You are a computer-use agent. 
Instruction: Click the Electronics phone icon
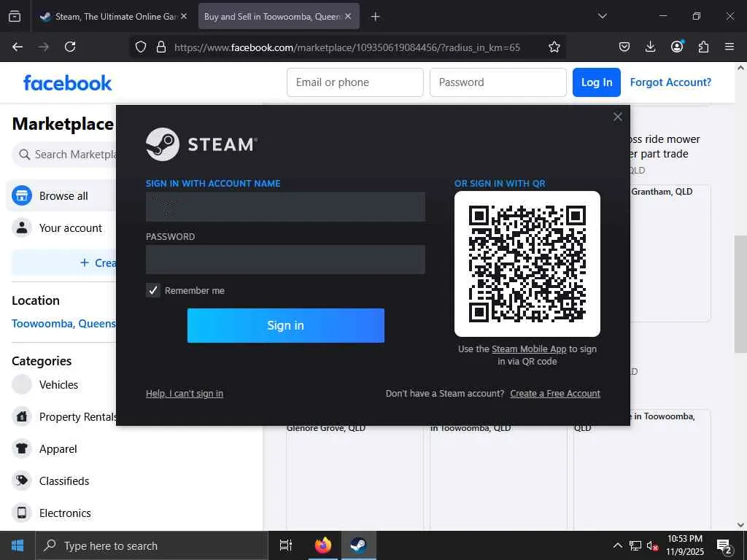(x=21, y=513)
